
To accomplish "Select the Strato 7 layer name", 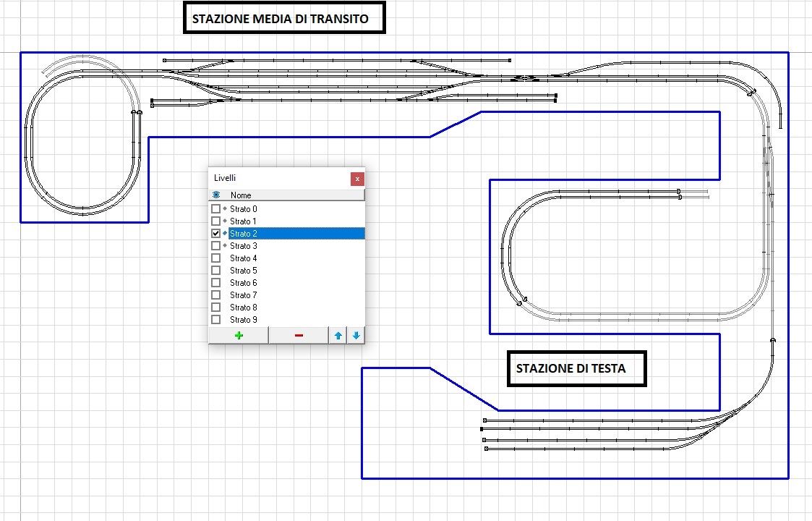I will pyautogui.click(x=244, y=295).
